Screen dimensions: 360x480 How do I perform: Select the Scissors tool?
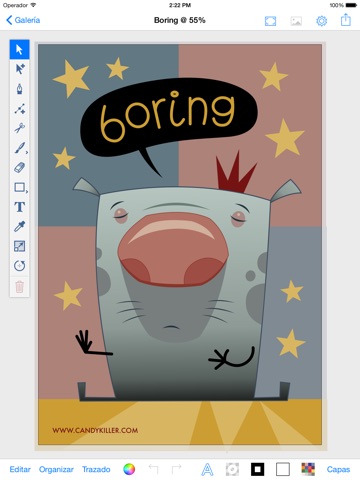[x=19, y=128]
